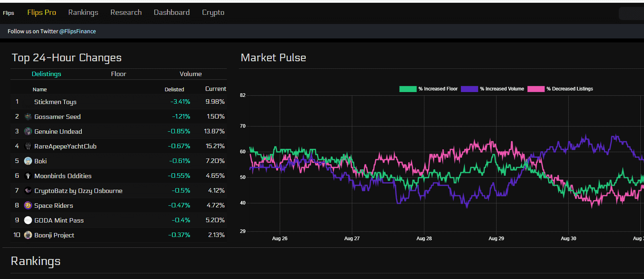The image size is (644, 279).
Task: Switch to the Floor tab
Action: coord(118,74)
